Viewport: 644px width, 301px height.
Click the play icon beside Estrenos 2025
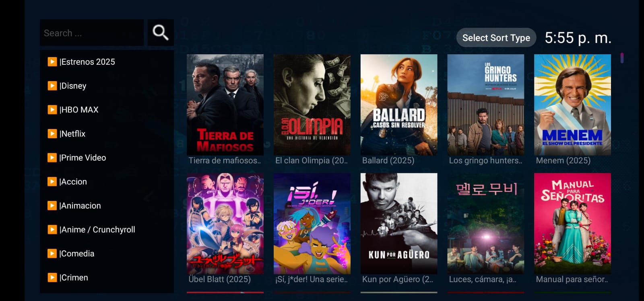(x=52, y=61)
